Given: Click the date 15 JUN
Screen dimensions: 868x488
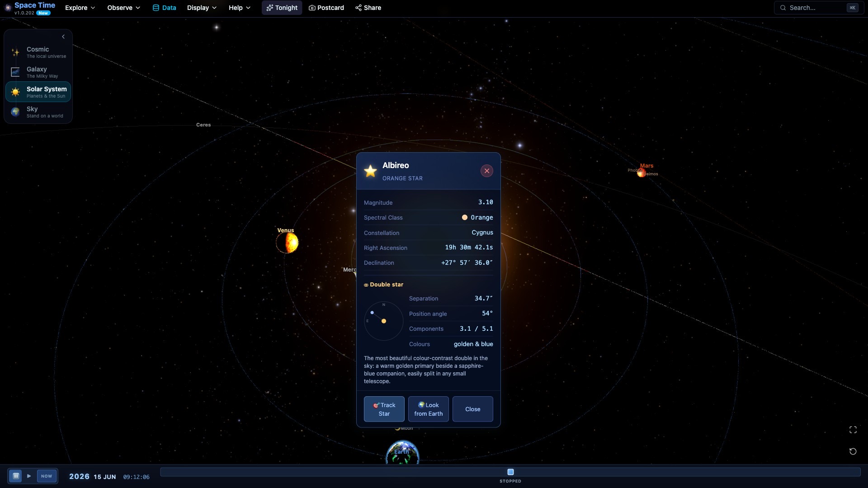Looking at the screenshot, I should pyautogui.click(x=105, y=477).
